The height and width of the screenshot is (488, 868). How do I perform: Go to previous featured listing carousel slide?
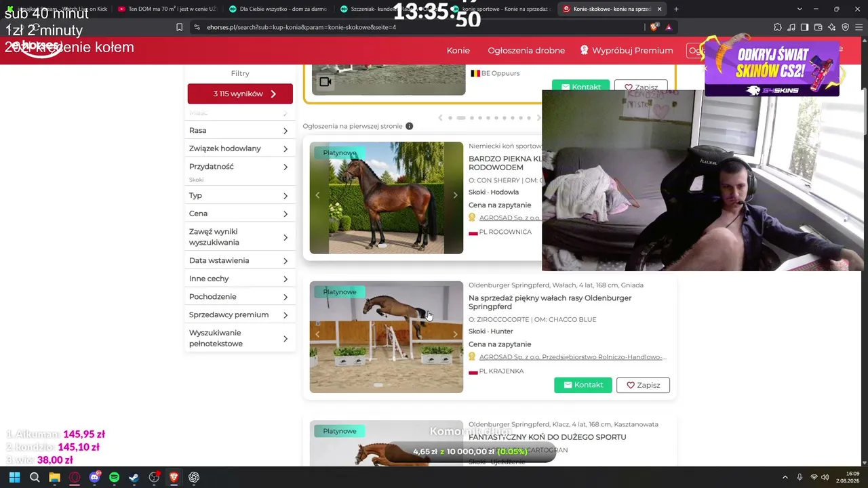(440, 118)
